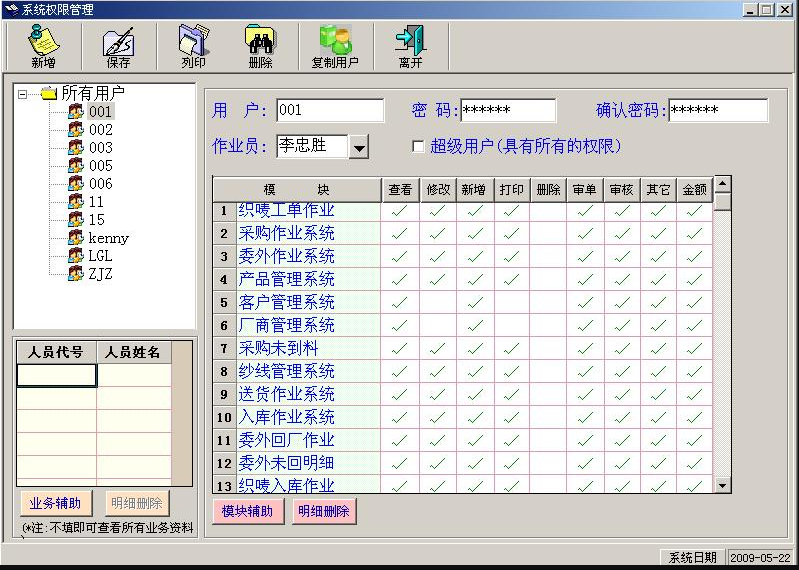
Task: Toggle 新增 permission for 送货作业系统
Action: pyautogui.click(x=474, y=394)
